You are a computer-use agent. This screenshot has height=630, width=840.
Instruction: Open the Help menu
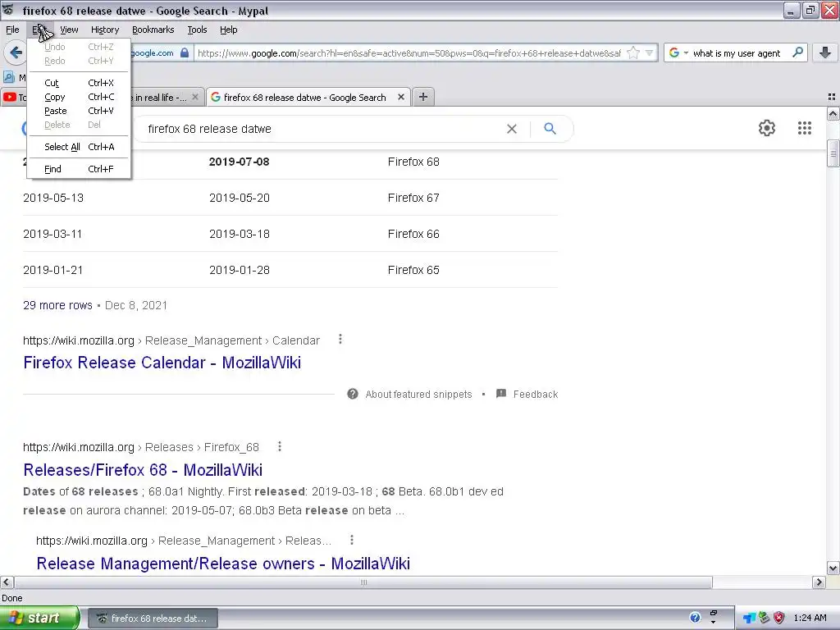coord(229,30)
